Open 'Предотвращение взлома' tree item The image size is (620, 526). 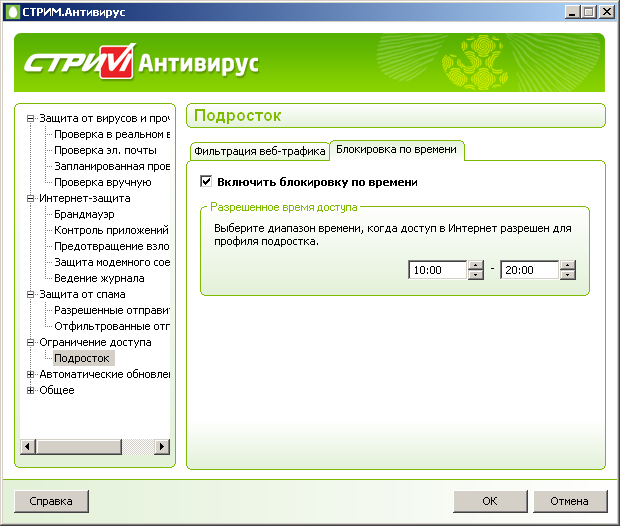tap(112, 246)
